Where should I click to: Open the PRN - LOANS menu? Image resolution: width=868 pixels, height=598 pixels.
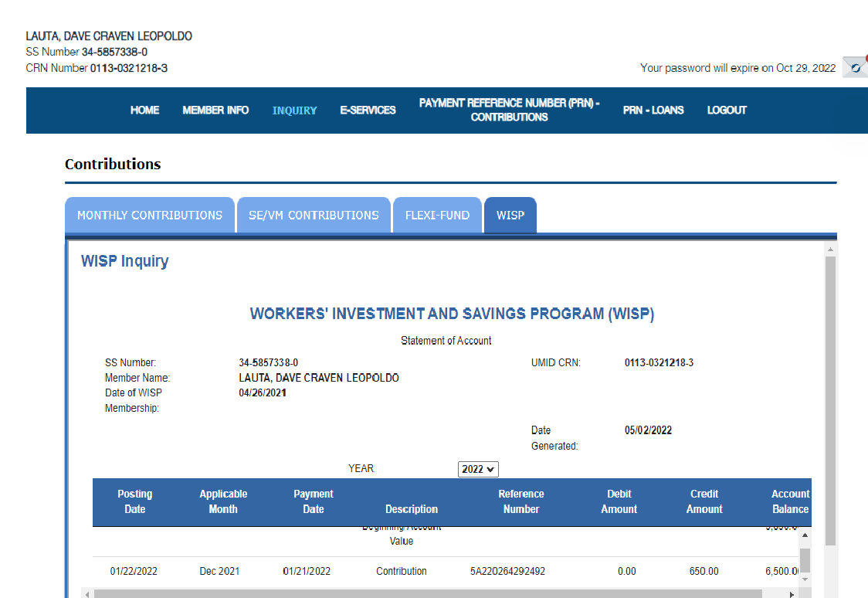[x=653, y=110]
